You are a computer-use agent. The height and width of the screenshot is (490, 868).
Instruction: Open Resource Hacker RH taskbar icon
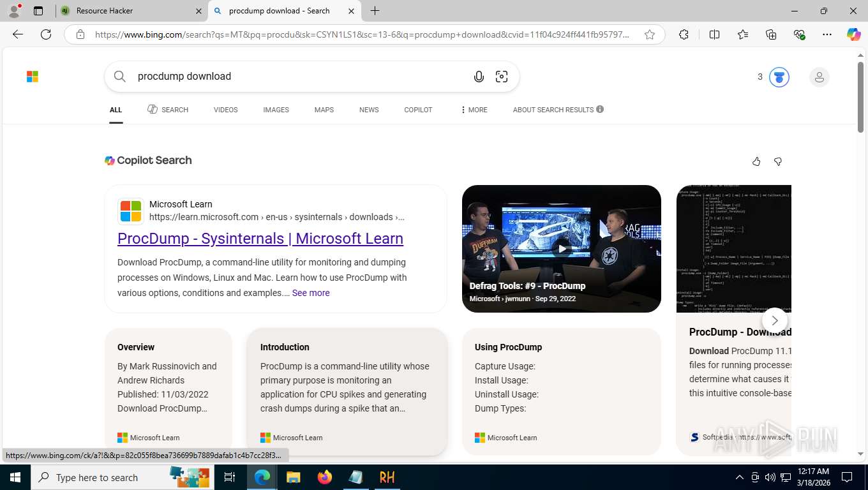tap(387, 477)
